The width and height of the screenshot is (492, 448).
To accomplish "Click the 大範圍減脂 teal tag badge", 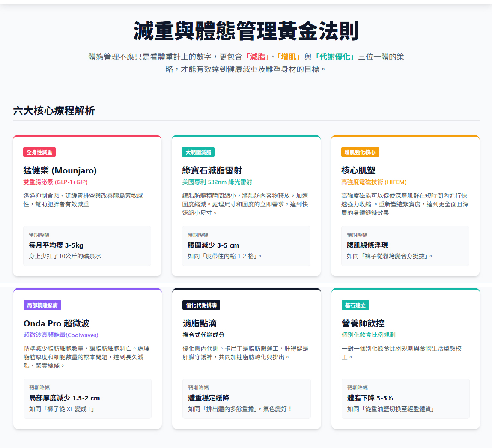I will 198,152.
